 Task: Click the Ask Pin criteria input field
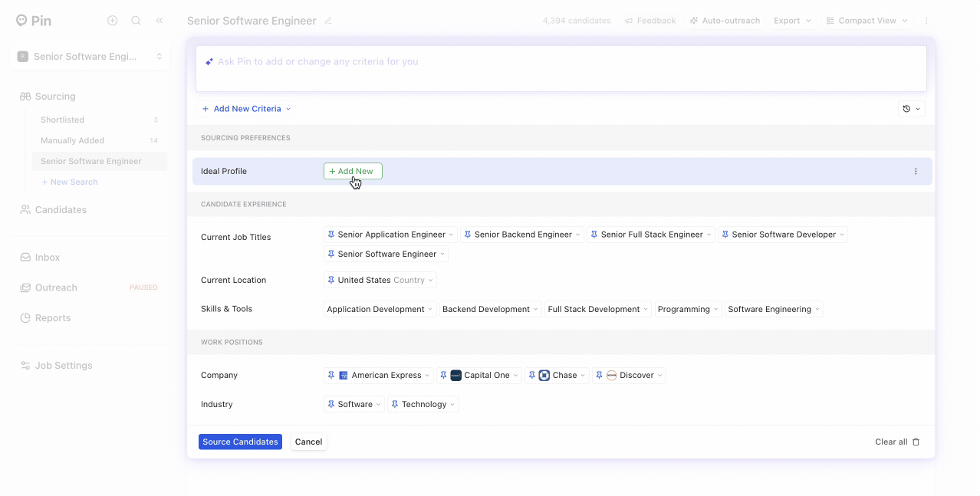coord(561,69)
